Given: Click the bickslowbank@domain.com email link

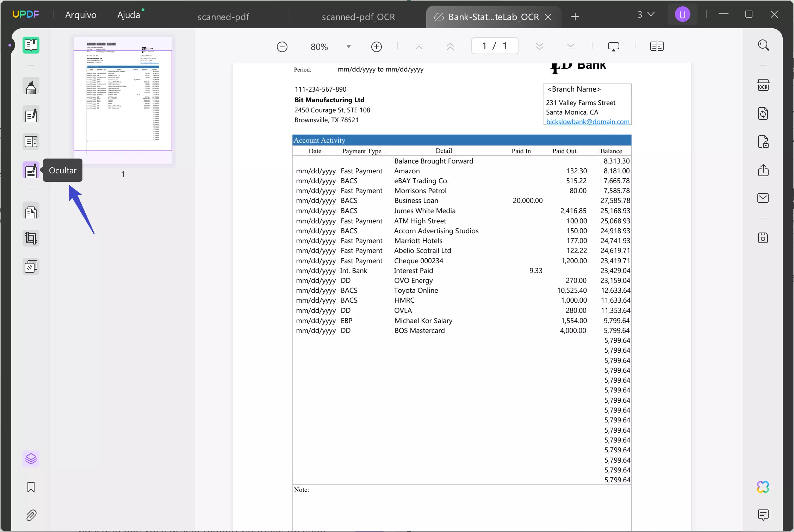Looking at the screenshot, I should point(588,122).
